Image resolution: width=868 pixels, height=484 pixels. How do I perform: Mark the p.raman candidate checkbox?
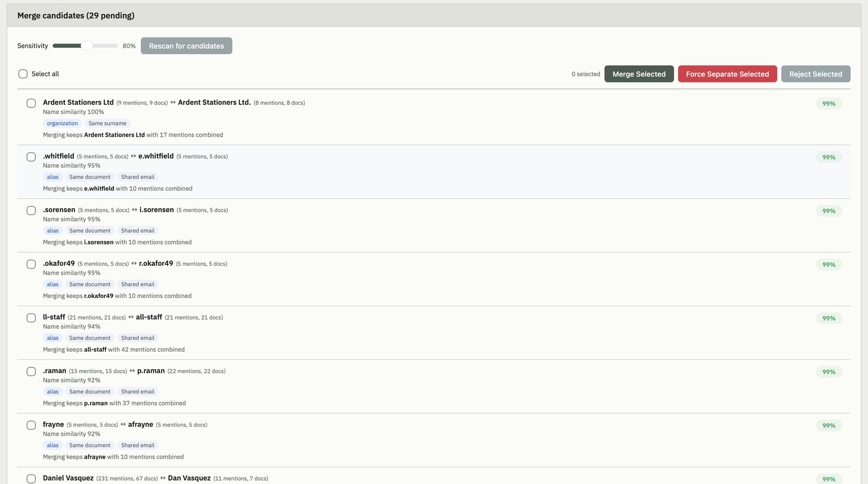tap(31, 372)
